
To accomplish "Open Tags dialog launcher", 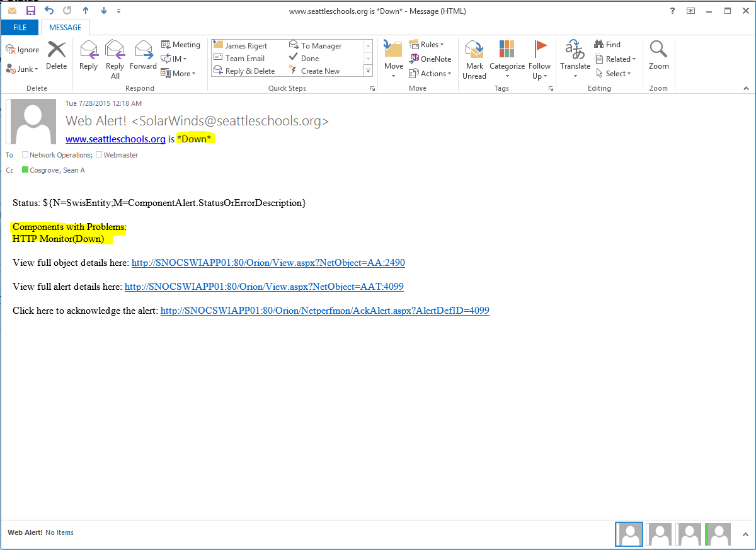I will 551,89.
